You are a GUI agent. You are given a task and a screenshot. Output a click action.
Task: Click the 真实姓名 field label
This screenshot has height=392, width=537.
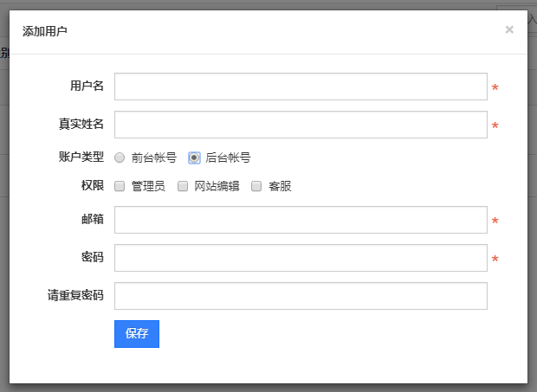[81, 124]
